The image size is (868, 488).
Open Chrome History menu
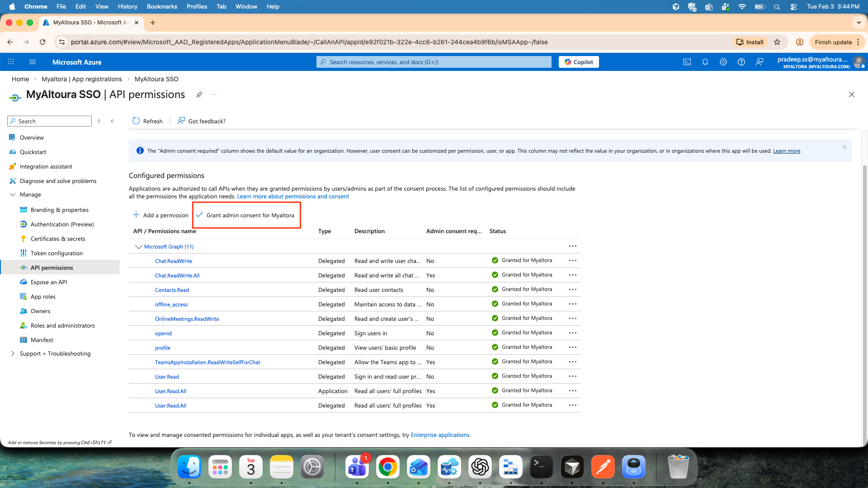127,6
